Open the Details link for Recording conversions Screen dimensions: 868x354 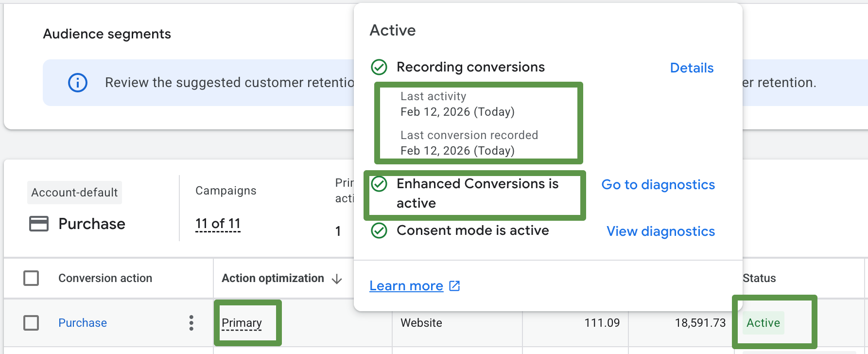pos(692,68)
